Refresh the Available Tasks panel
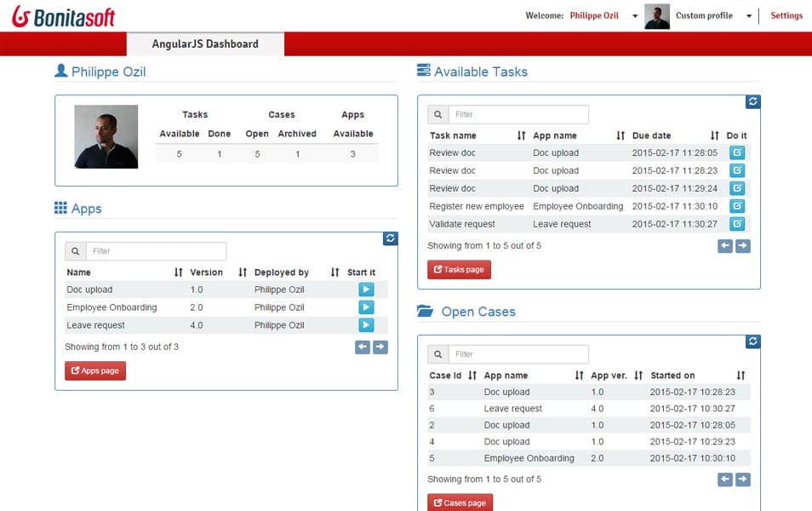This screenshot has height=511, width=812. [x=752, y=101]
